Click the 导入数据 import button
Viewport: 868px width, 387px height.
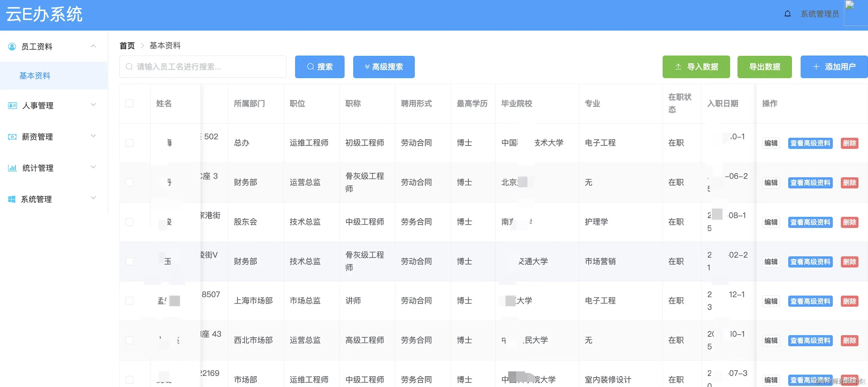[x=696, y=67]
